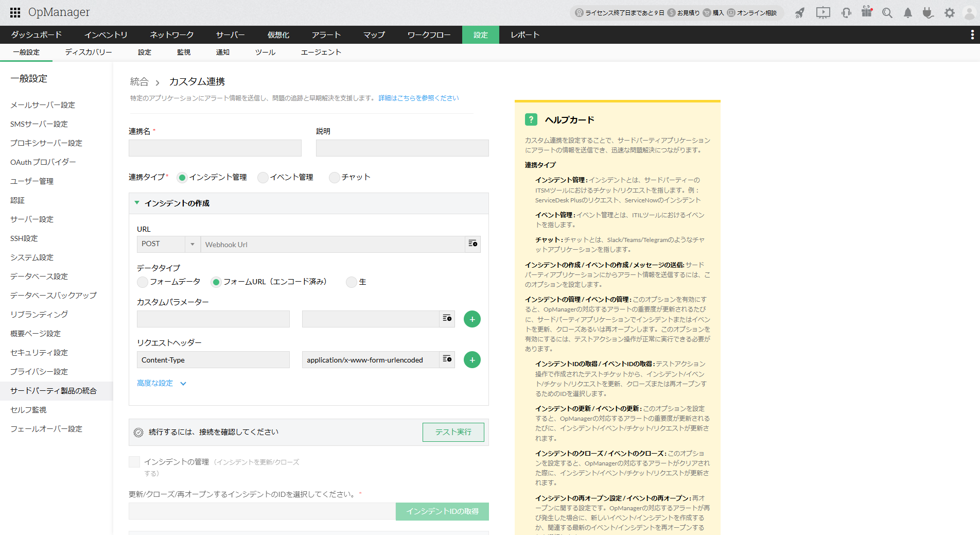Viewport: 980px width, 535px height.
Task: Open the search magnifier icon
Action: [887, 13]
